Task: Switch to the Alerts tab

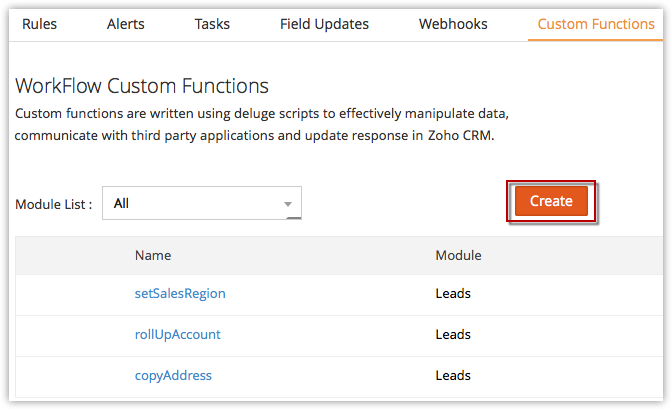Action: (x=125, y=24)
